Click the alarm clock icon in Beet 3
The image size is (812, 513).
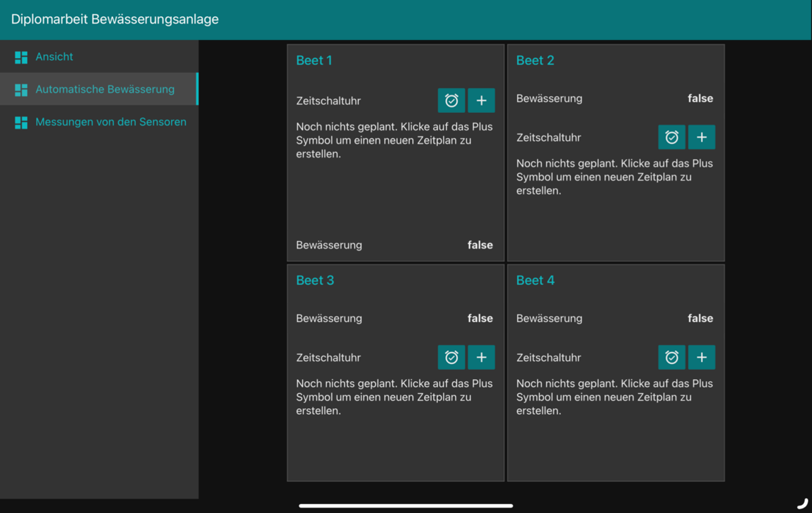tap(451, 357)
